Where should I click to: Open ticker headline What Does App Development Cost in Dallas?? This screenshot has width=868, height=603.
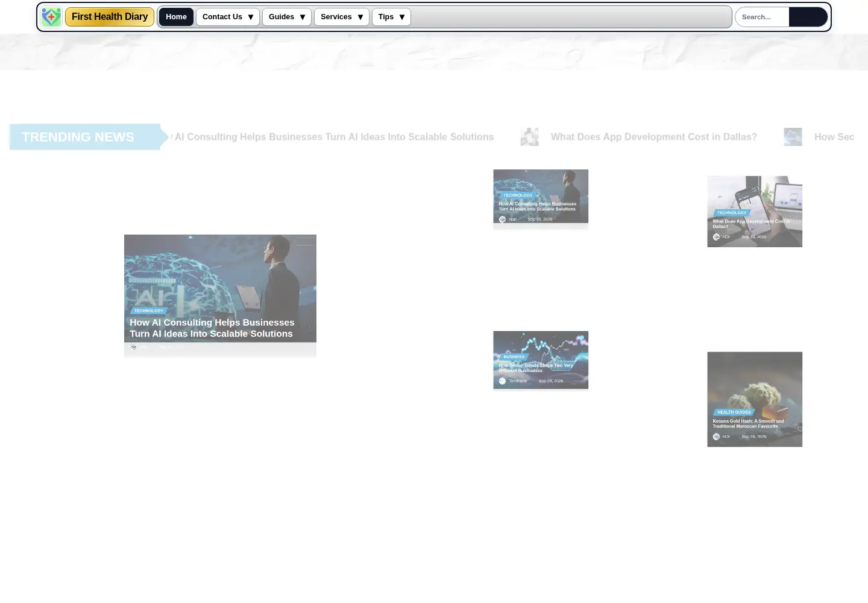pyautogui.click(x=654, y=137)
